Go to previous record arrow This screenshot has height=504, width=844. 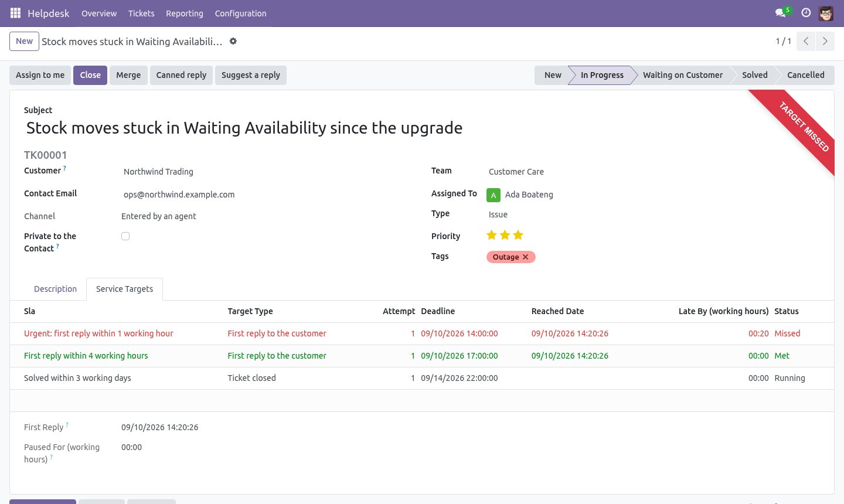tap(806, 41)
